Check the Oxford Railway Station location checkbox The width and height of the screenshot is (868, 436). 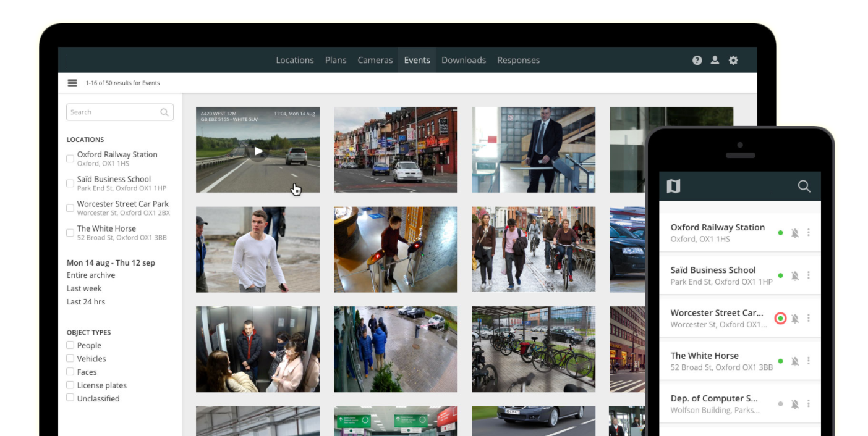70,159
